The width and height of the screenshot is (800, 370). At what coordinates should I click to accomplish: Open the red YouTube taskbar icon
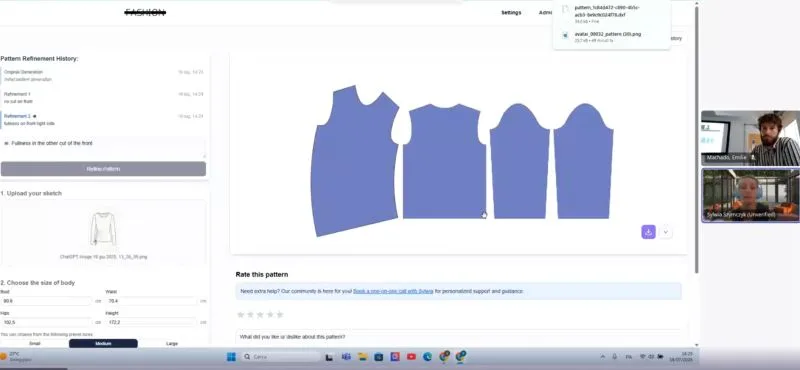pyautogui.click(x=411, y=357)
